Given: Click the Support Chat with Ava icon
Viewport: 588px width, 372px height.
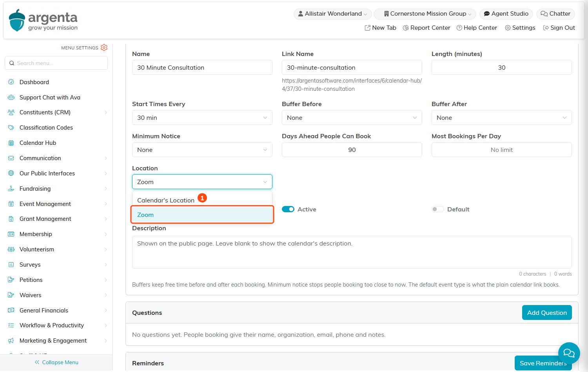Looking at the screenshot, I should pyautogui.click(x=11, y=98).
